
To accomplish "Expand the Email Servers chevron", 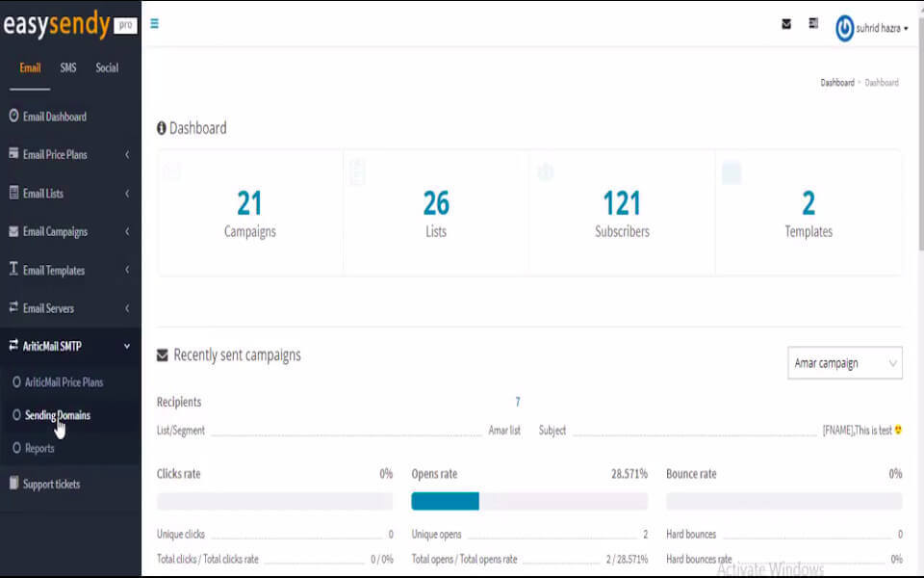I will (x=127, y=308).
